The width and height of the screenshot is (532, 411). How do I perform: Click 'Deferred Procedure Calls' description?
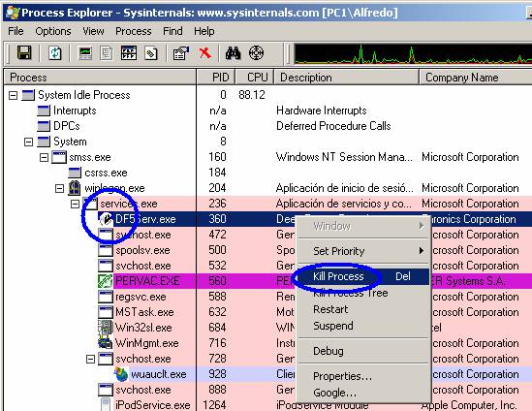pos(333,126)
